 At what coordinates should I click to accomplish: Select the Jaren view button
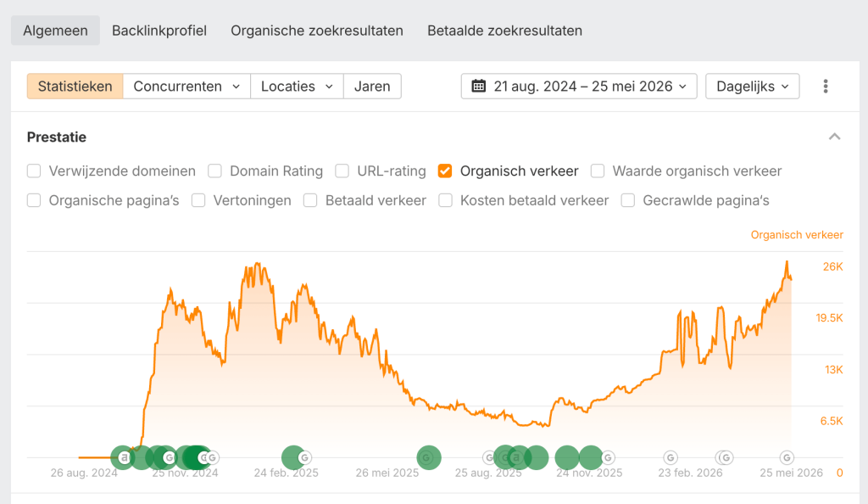pyautogui.click(x=372, y=87)
